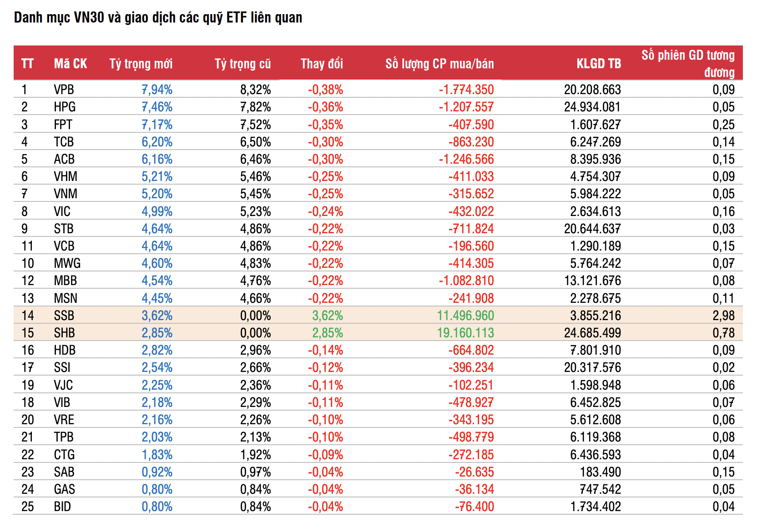757x532 pixels.
Task: Click TCB's old weight 6,50%
Action: click(256, 142)
